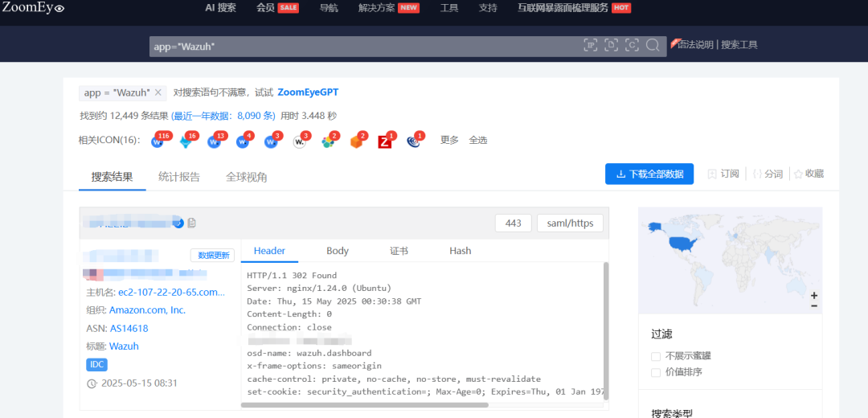Viewport: 868px width, 418px height.
Task: Select the red Z icon with count 1
Action: (385, 141)
